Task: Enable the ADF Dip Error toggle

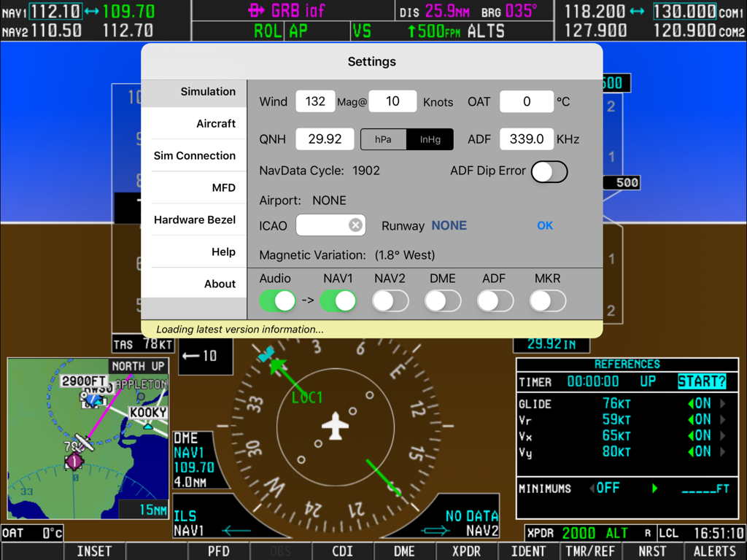Action: (549, 171)
